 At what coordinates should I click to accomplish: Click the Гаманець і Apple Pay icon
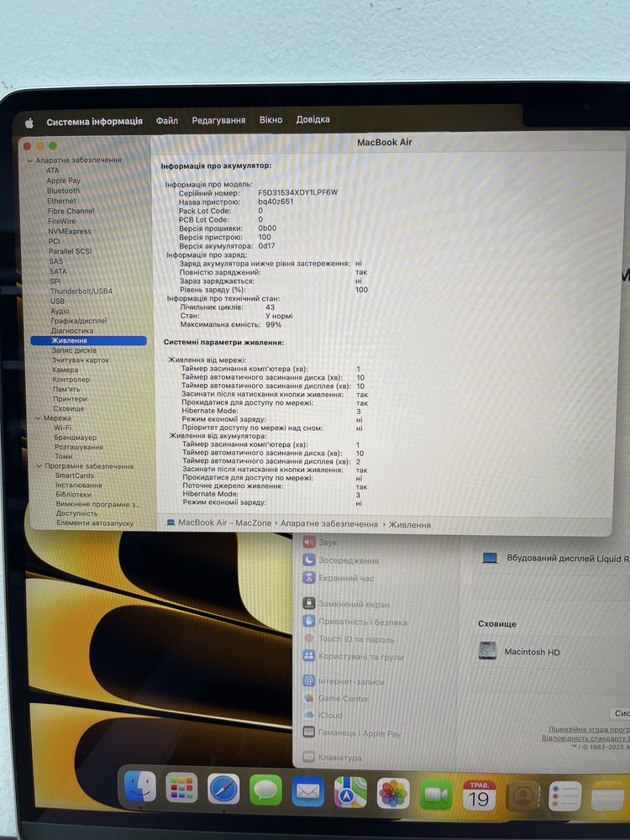pos(309,732)
